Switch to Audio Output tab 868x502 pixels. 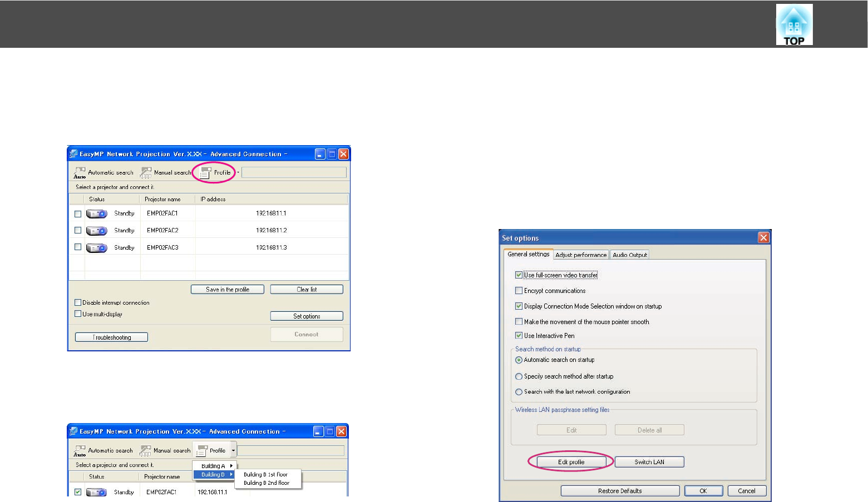click(x=630, y=255)
